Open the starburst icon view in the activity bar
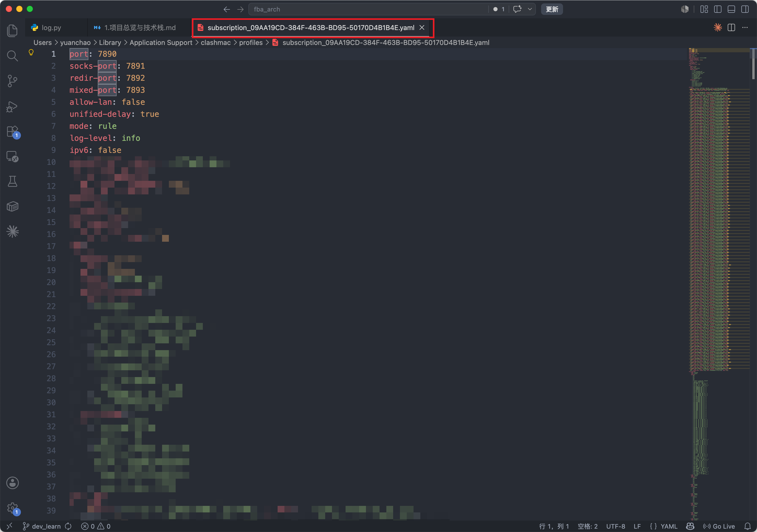 tap(13, 232)
